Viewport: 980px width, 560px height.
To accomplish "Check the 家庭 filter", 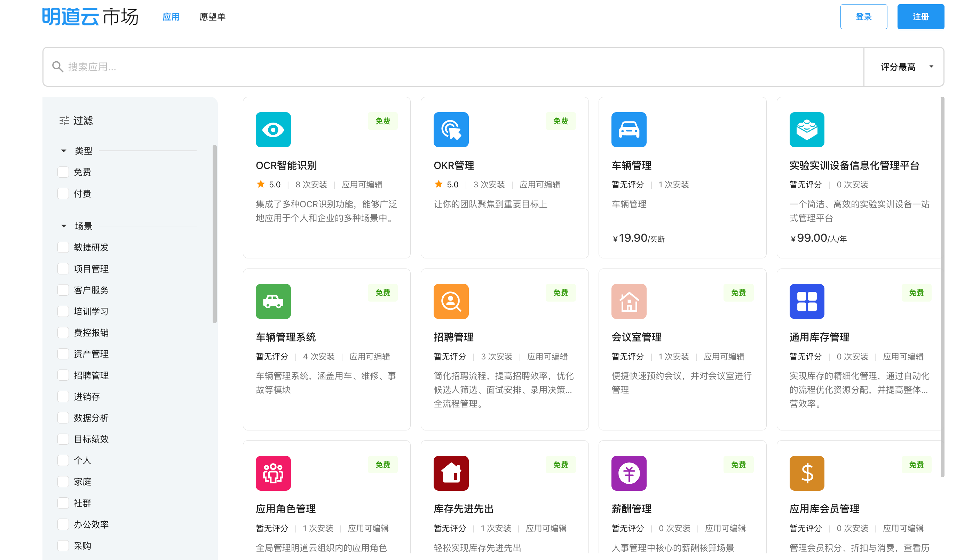I will (63, 482).
